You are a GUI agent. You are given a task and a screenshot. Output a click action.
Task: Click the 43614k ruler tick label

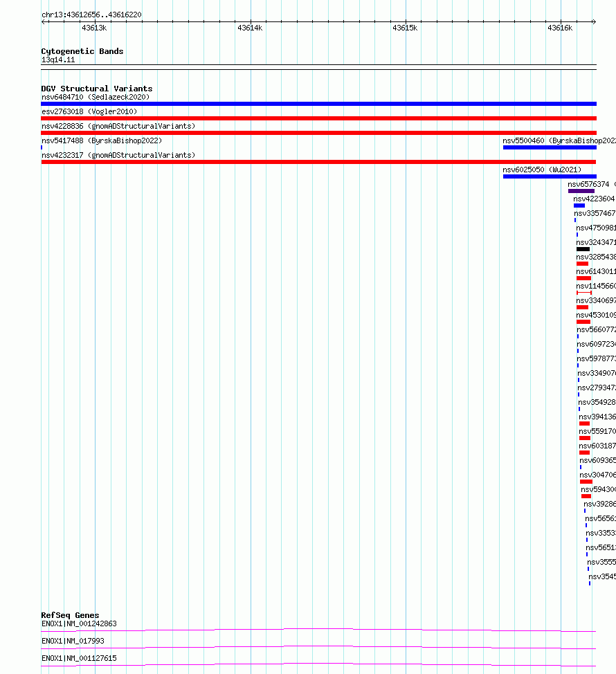250,28
